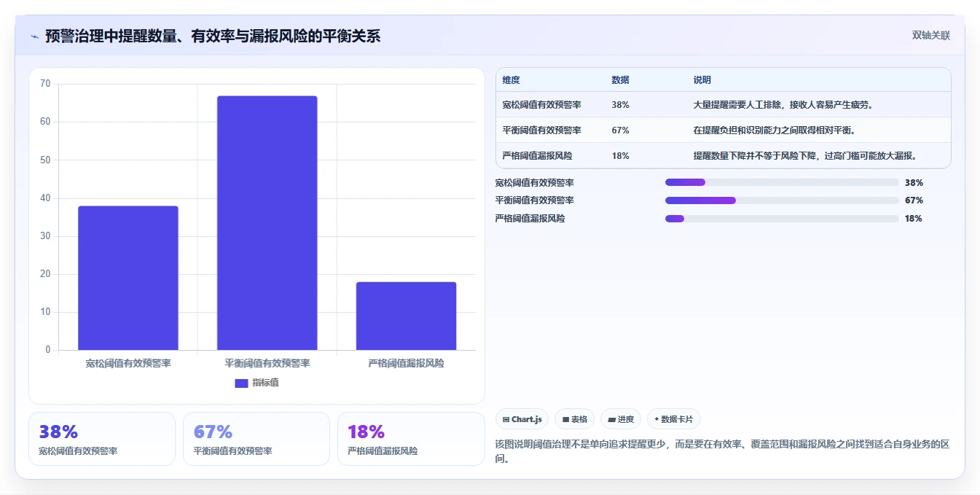Open the 38% 宽松阈值有效预警率 data card
This screenshot has width=980, height=495.
click(x=102, y=439)
